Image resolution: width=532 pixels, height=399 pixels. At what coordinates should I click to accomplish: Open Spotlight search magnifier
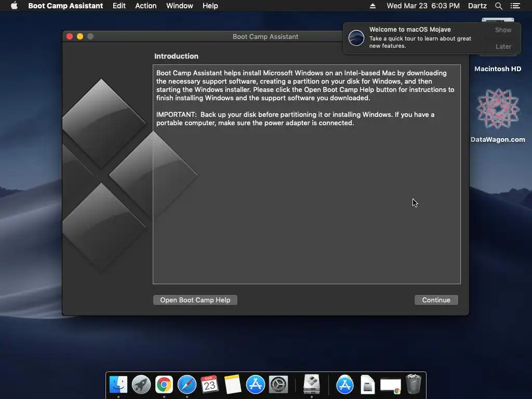[498, 6]
